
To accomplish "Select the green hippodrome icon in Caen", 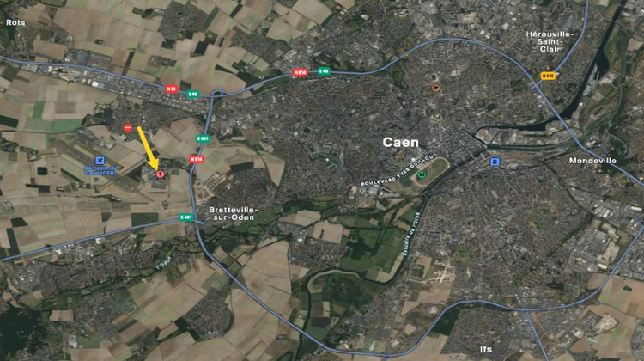I will 421,174.
